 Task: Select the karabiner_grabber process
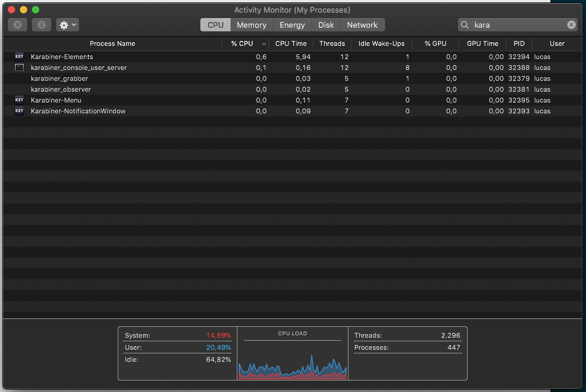[293, 78]
